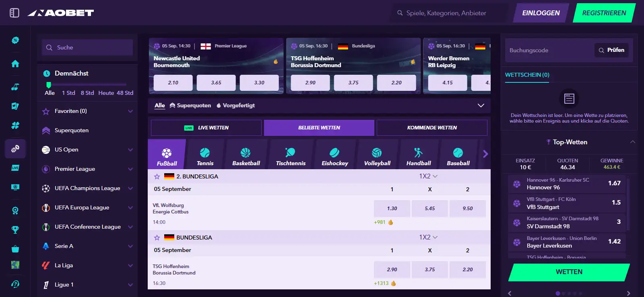Viewport: 644px width, 297px height.
Task: Pick odds 2.20 for Borussia Dortmund in Bundesliga list
Action: click(x=468, y=270)
